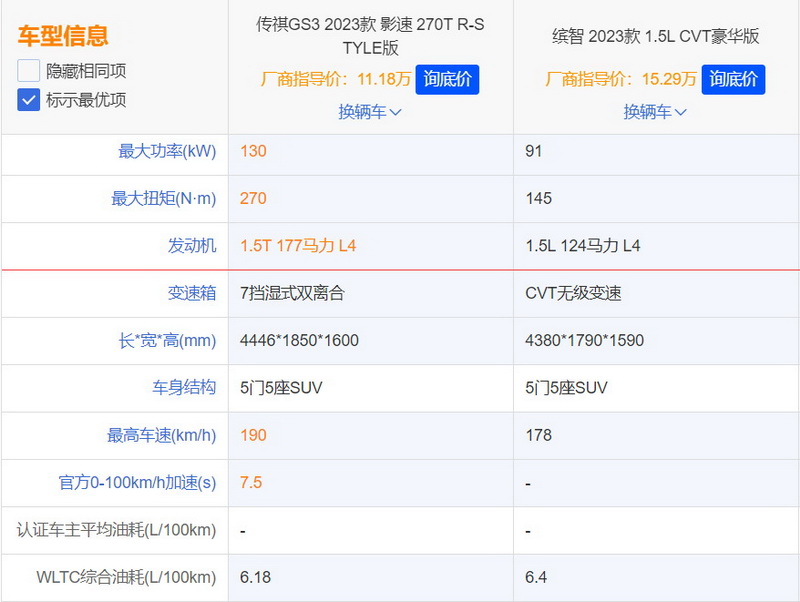Click the 官方0-100km/h加速(s) label
This screenshot has height=602, width=800.
(x=137, y=482)
